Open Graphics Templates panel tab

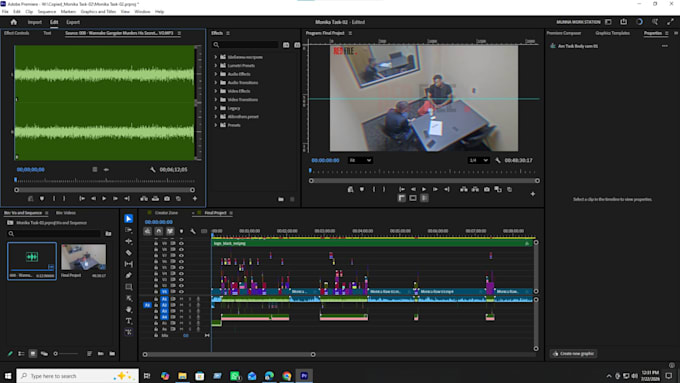pyautogui.click(x=612, y=33)
